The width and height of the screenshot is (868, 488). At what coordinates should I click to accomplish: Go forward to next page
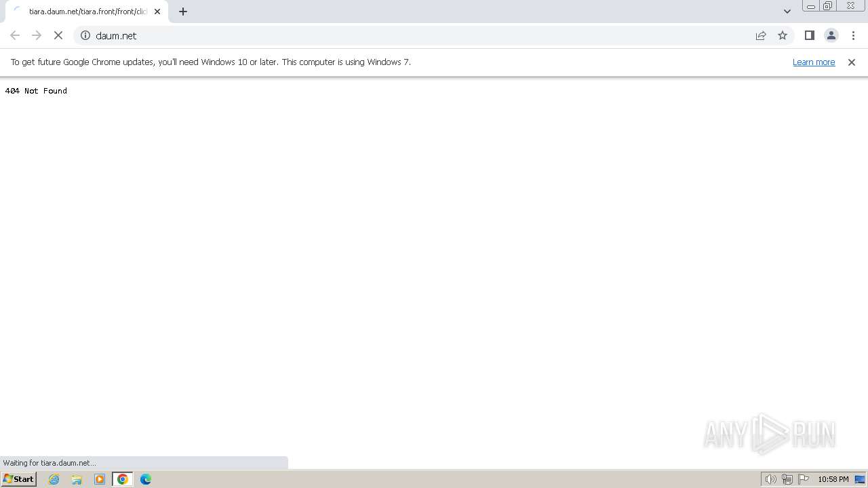[37, 35]
